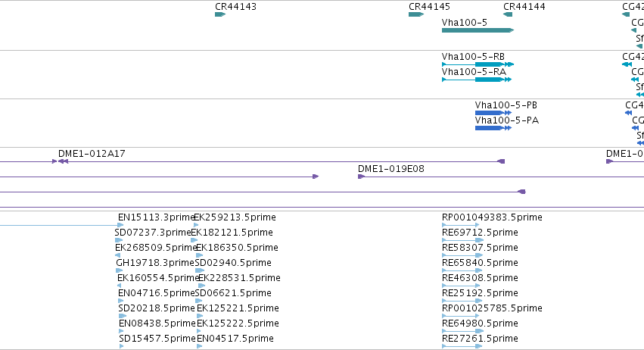The width and height of the screenshot is (644, 350).
Task: Select the RP001049383.5prime EST
Action: tap(460, 225)
